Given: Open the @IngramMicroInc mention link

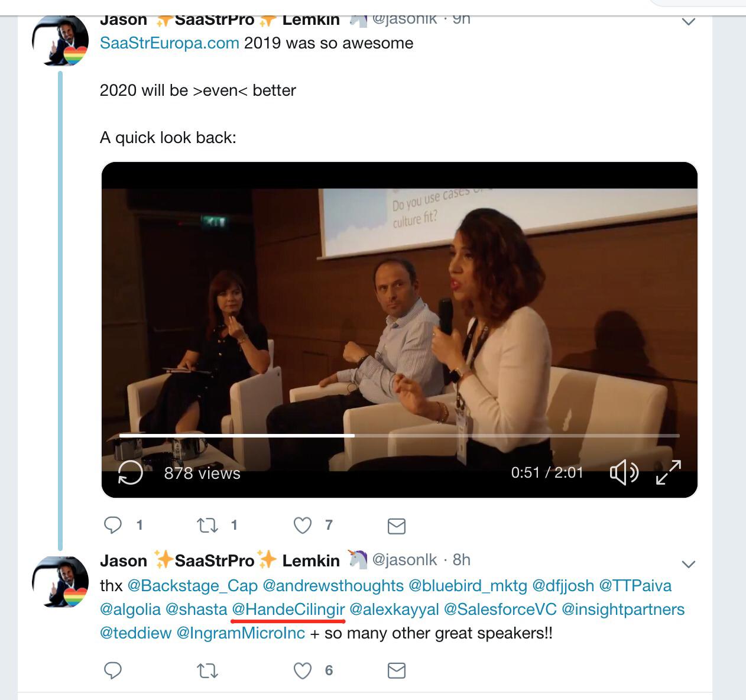Looking at the screenshot, I should [241, 633].
